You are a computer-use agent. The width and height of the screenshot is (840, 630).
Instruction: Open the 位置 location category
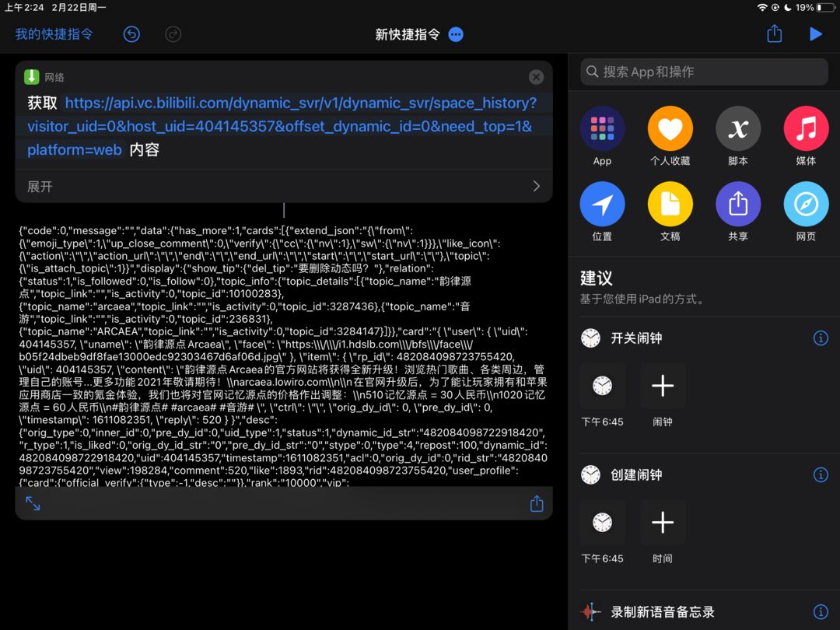(x=602, y=212)
